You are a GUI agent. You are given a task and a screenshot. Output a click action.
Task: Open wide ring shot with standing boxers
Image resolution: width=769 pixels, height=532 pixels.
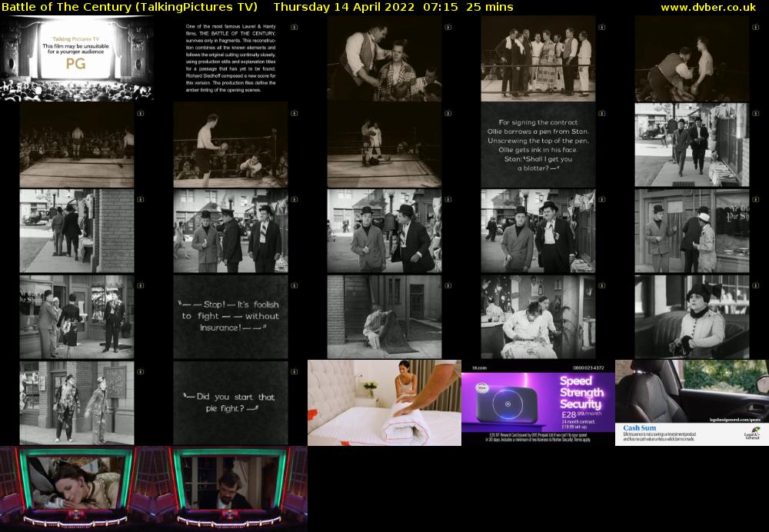pos(76,145)
